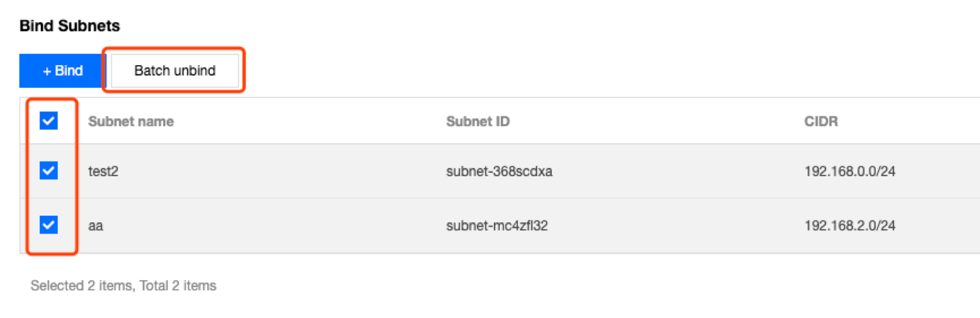Click the Subnet name column header
Image resolution: width=980 pixels, height=318 pixels.
click(131, 121)
